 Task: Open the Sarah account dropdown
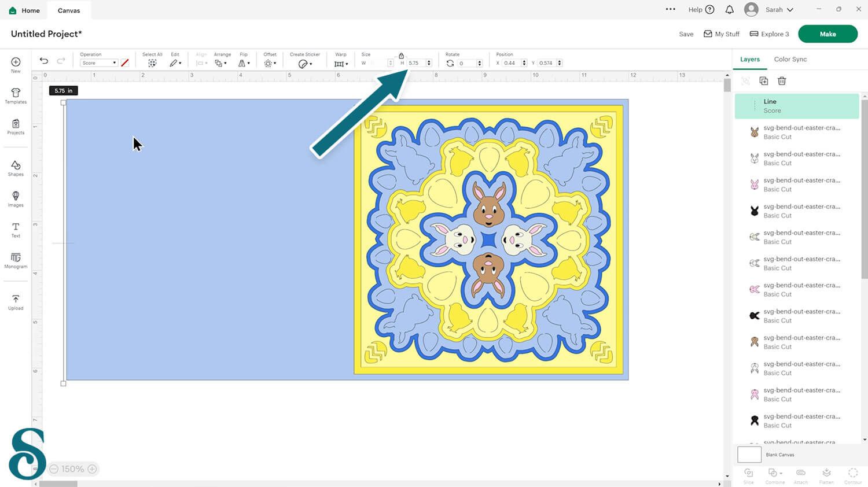click(779, 10)
